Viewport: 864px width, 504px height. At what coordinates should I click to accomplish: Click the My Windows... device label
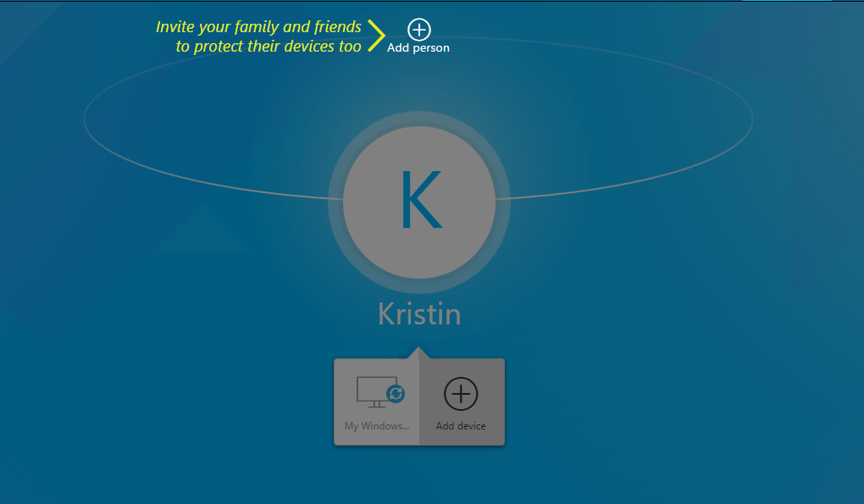click(377, 426)
